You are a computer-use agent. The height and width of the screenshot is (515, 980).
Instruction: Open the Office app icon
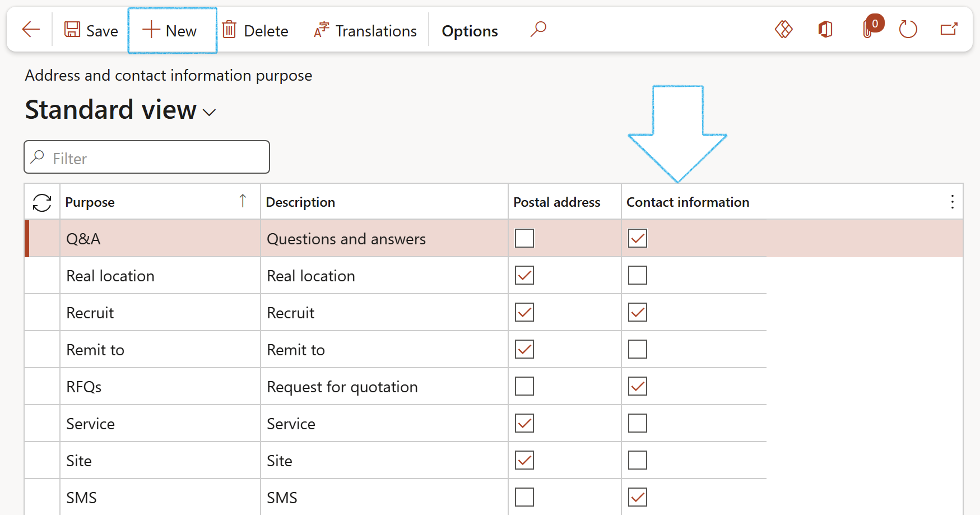825,29
